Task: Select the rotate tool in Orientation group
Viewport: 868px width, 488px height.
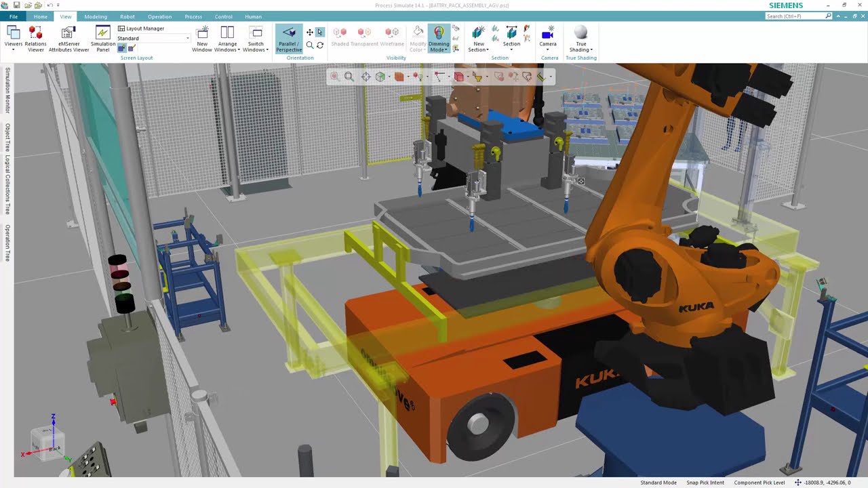Action: pyautogui.click(x=320, y=45)
